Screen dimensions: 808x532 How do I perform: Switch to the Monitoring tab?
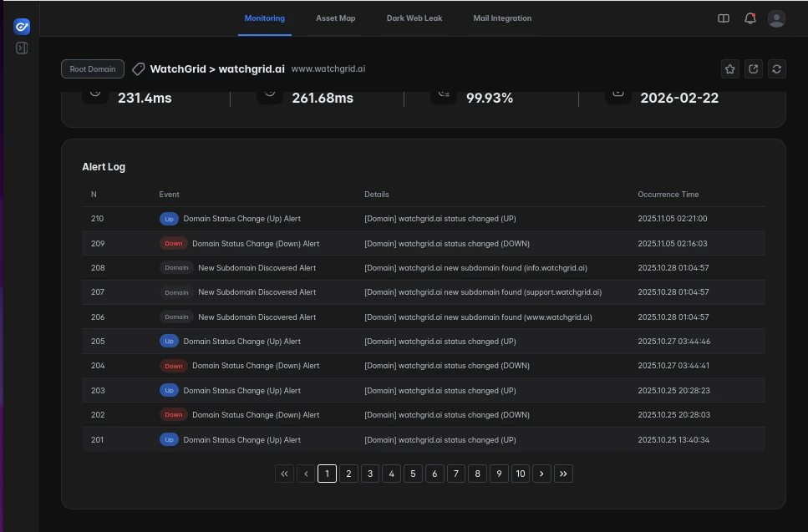pyautogui.click(x=264, y=18)
